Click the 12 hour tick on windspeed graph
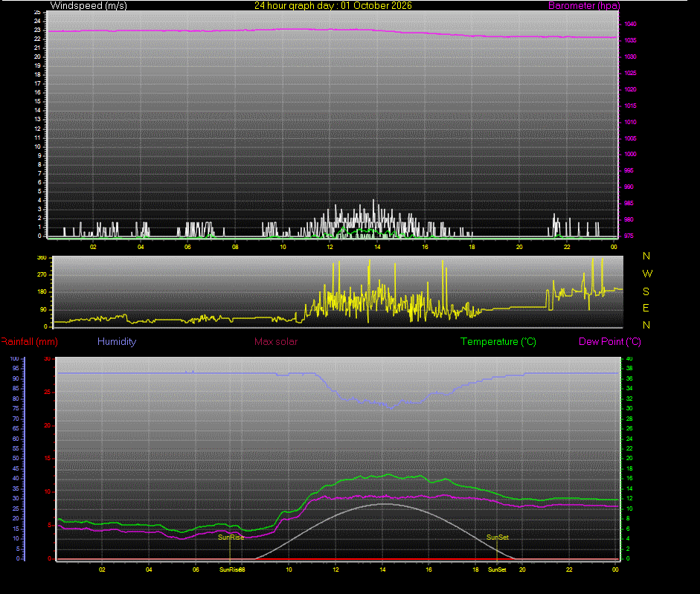 pos(330,247)
